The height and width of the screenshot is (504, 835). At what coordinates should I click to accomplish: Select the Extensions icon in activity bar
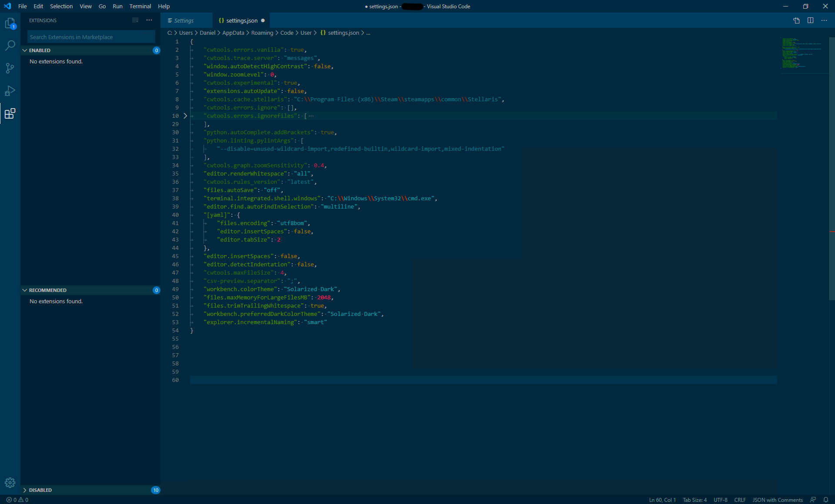[10, 114]
